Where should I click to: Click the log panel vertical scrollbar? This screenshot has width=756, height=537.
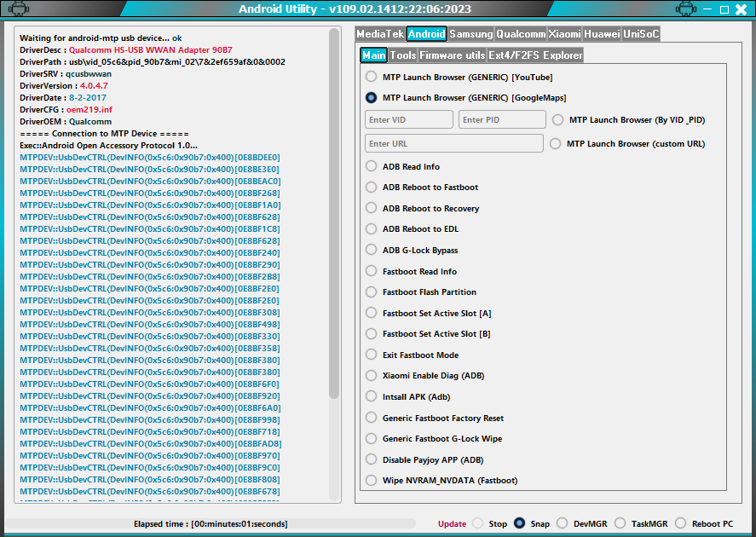coord(334,213)
